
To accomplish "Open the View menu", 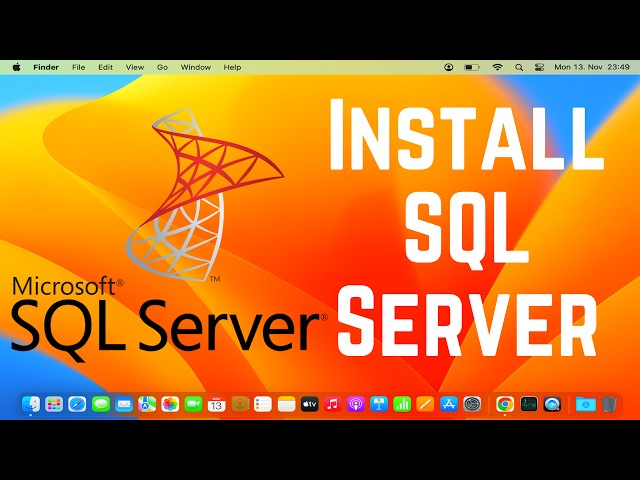I will pos(135,67).
